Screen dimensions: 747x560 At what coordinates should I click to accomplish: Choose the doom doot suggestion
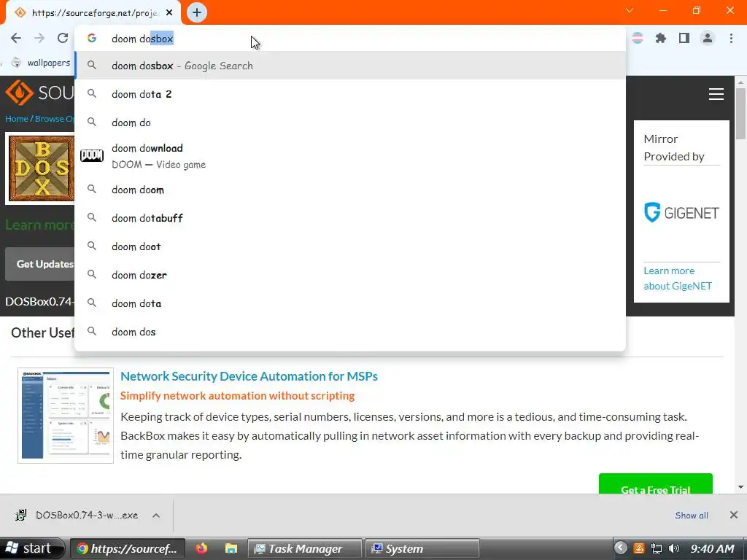350,246
